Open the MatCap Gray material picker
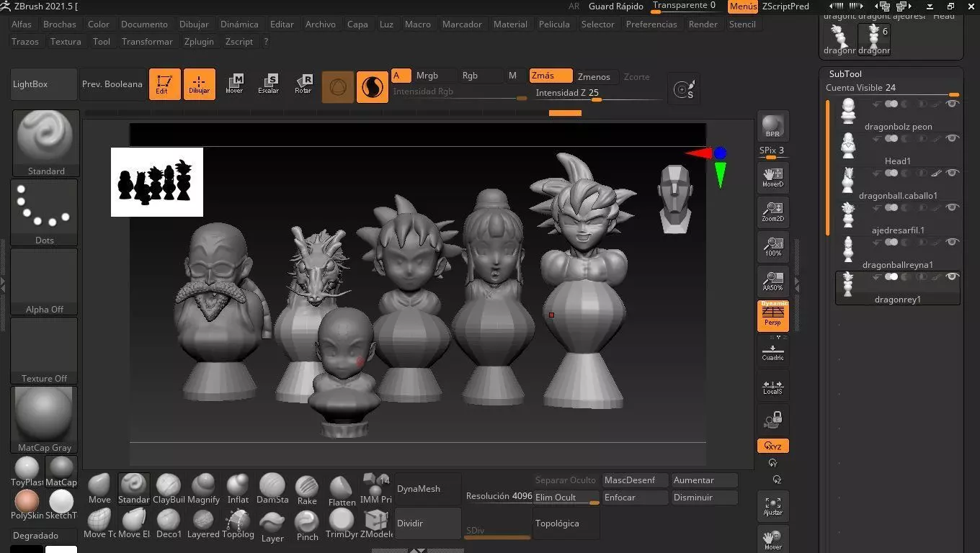This screenshot has height=553, width=980. pos(44,419)
